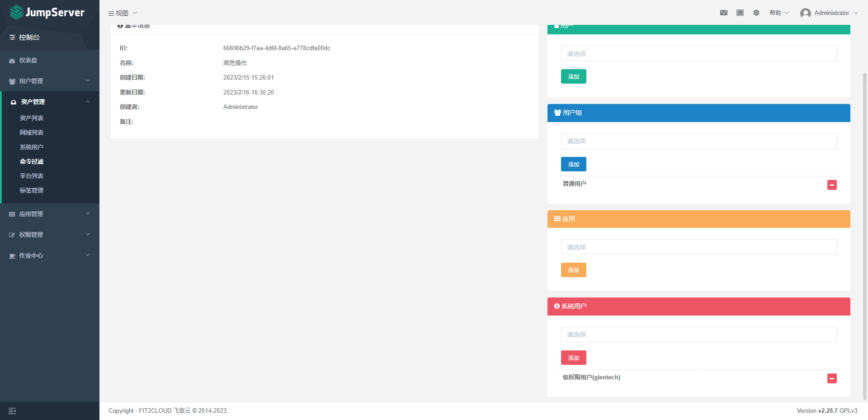This screenshot has height=420, width=868.
Task: Click the 作业中心 icon
Action: pyautogui.click(x=12, y=256)
